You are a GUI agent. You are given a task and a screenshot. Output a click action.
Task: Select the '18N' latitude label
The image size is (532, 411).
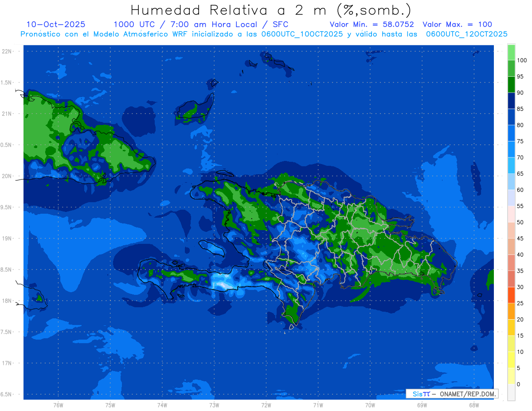coord(6,301)
